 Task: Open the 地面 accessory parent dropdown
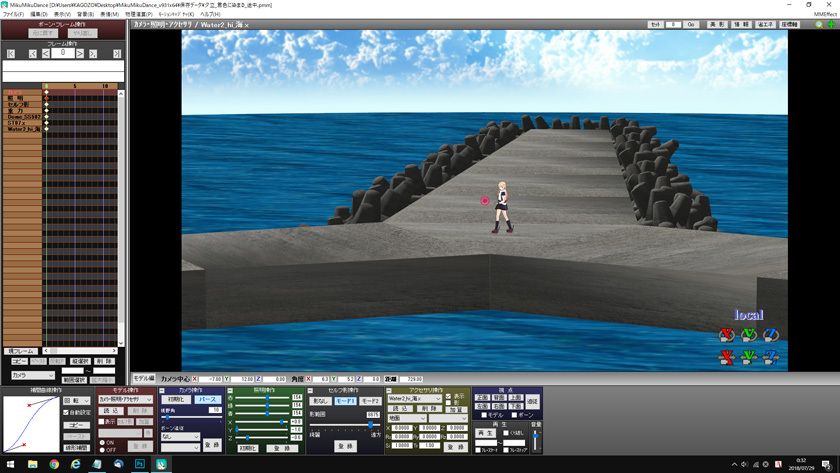(406, 418)
